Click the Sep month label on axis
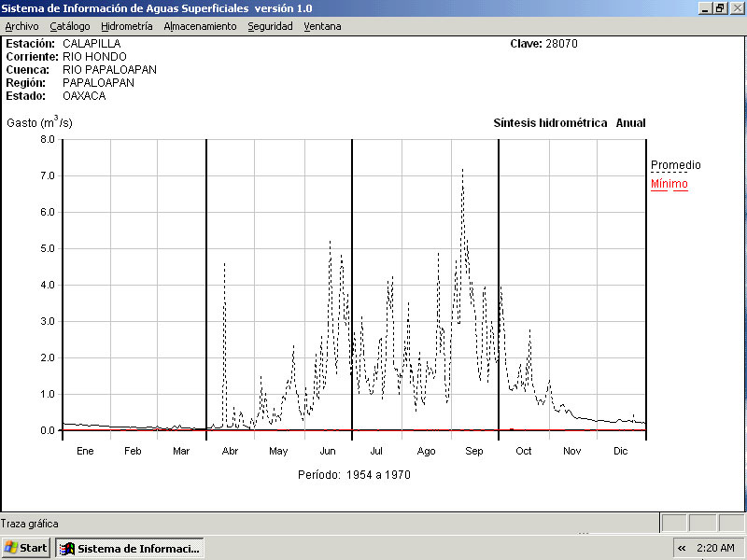Viewport: 747px width, 560px height. (x=474, y=451)
